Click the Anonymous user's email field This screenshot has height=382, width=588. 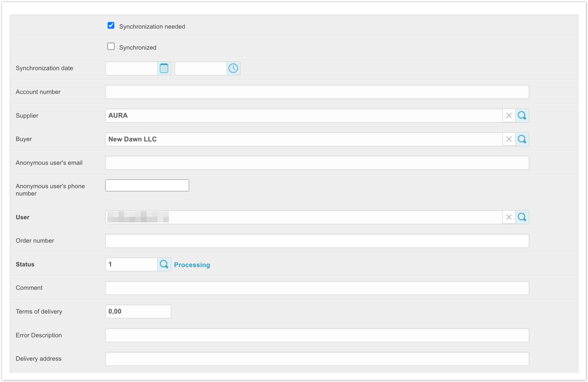(317, 163)
